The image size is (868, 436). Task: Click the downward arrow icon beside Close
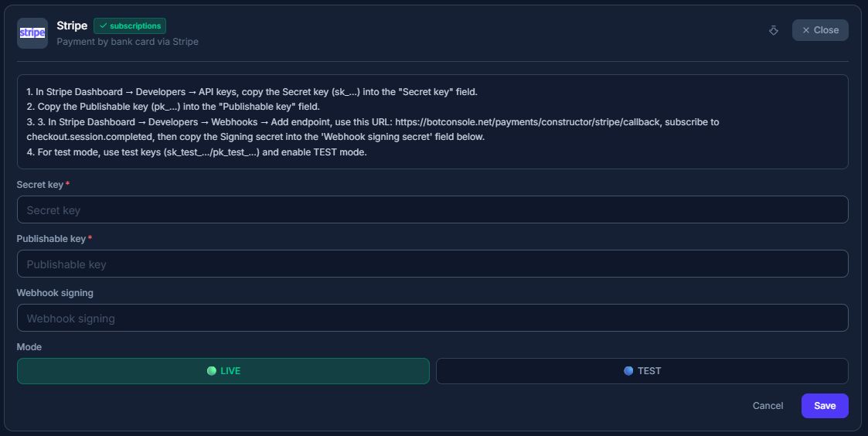(x=774, y=30)
